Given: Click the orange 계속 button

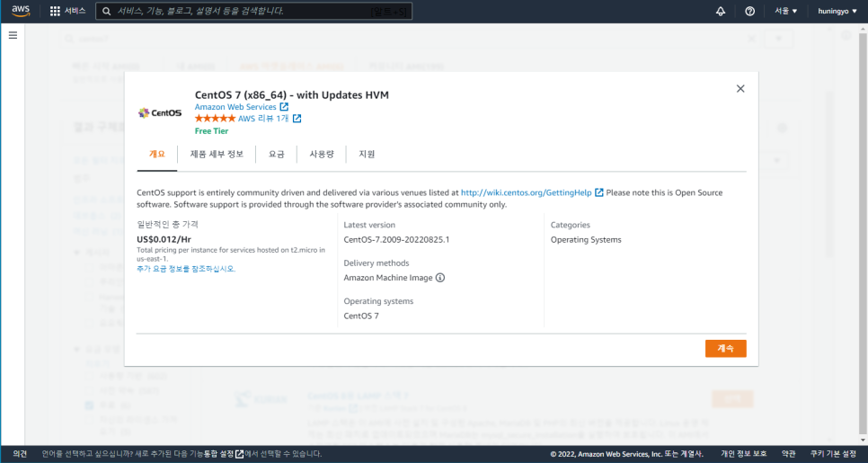Looking at the screenshot, I should (725, 348).
